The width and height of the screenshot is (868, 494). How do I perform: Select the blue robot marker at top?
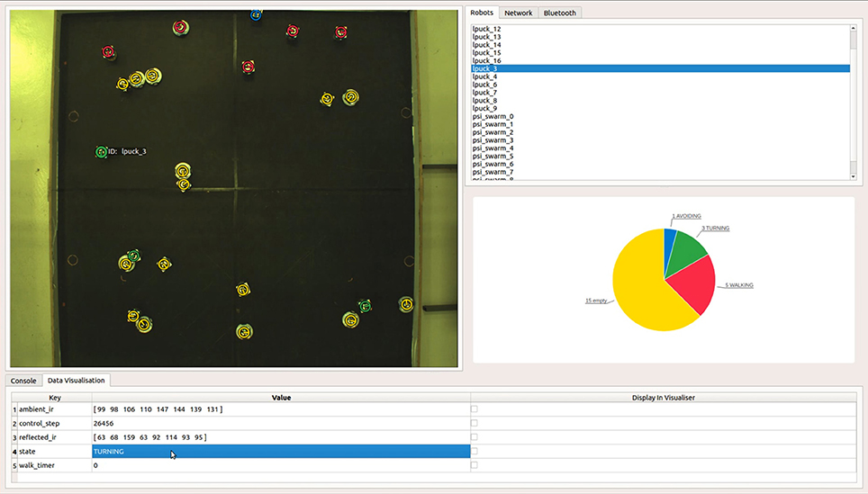click(256, 15)
